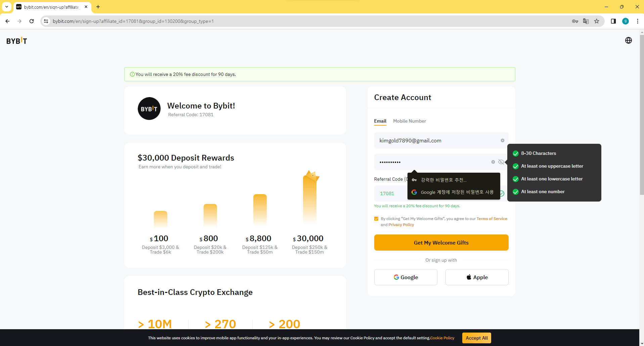The height and width of the screenshot is (346, 644).
Task: Open Chrome side panel icon
Action: click(x=613, y=21)
